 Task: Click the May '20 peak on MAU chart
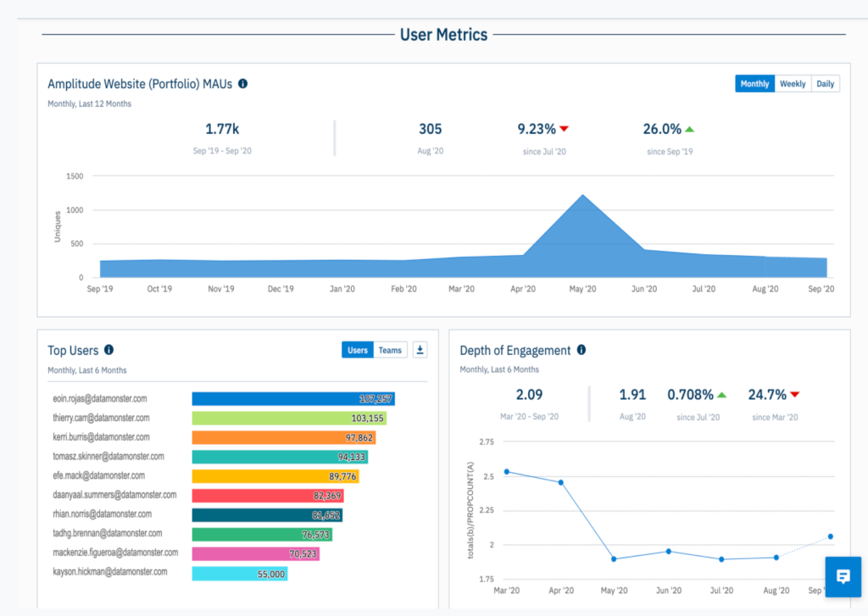(583, 196)
